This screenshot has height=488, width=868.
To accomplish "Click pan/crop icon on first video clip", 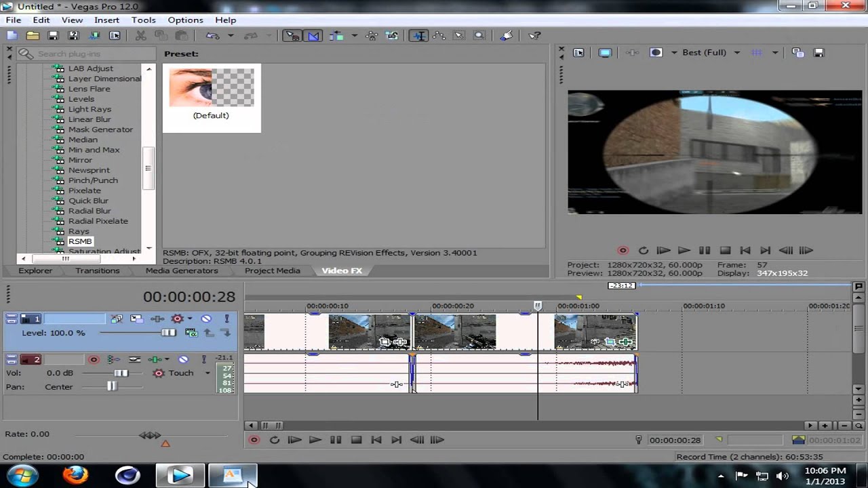I will 385,342.
